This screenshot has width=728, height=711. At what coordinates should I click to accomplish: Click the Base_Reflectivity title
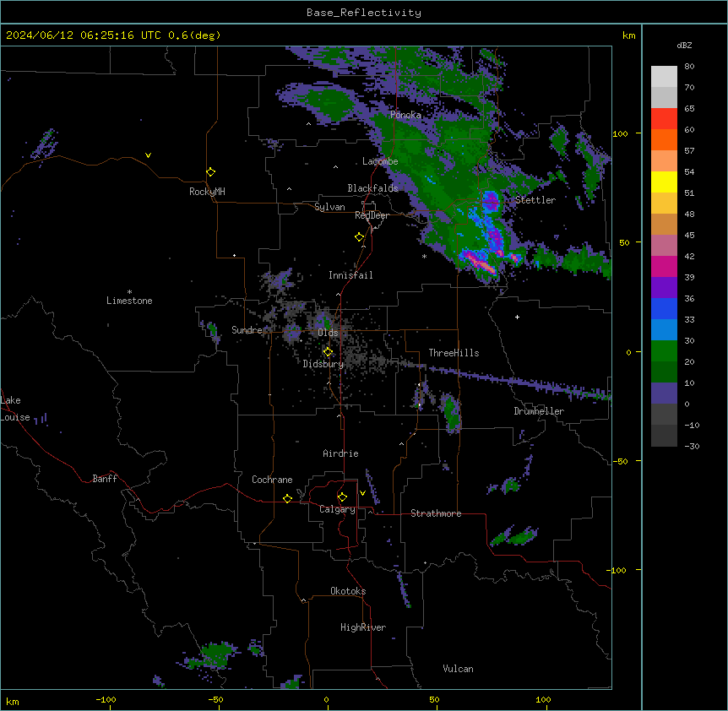pyautogui.click(x=364, y=13)
